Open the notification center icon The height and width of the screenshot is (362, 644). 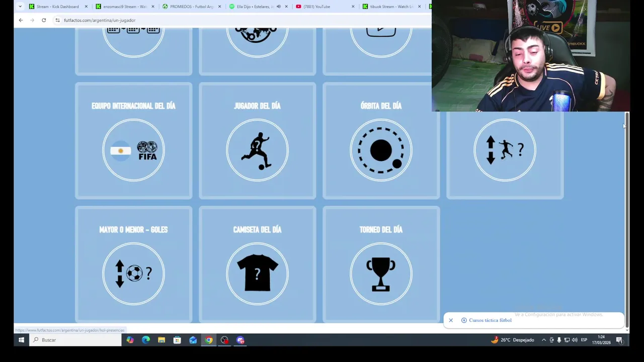(620, 340)
